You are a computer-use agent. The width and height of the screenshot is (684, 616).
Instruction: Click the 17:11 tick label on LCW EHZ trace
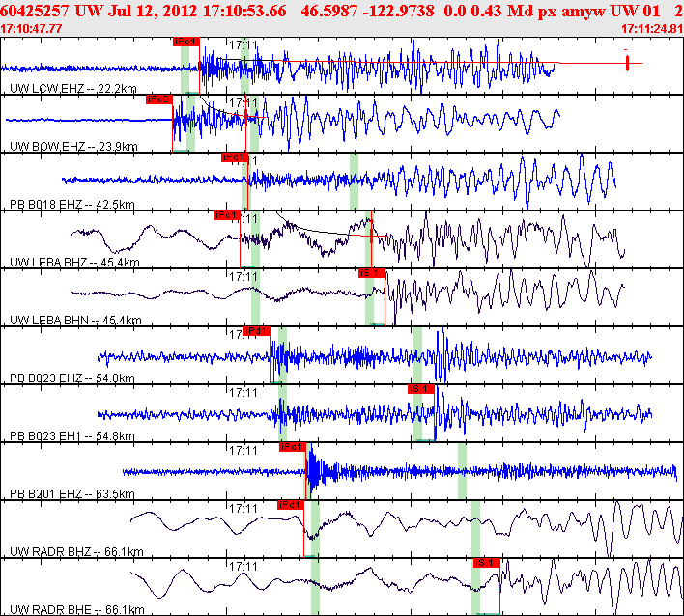[x=243, y=45]
